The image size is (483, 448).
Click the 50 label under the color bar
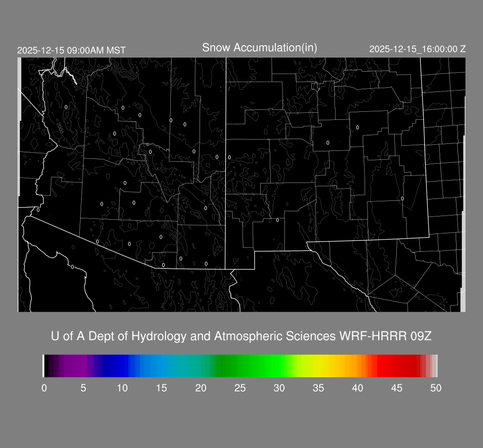(436, 388)
